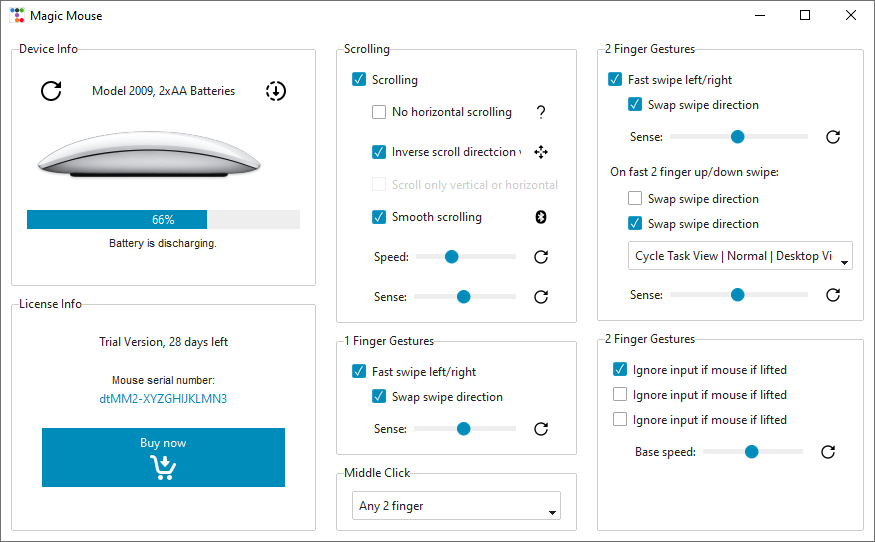
Task: Click the scrolling Speed slider handle
Action: pos(451,257)
